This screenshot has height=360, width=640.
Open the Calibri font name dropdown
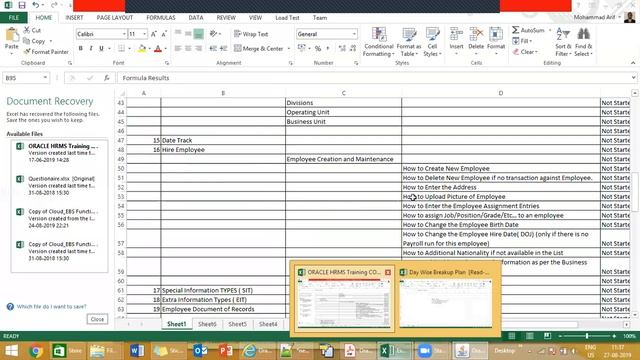pyautogui.click(x=124, y=34)
